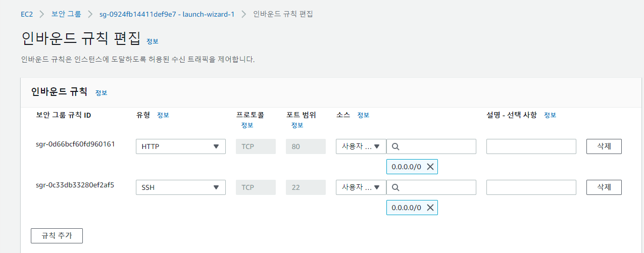Go to EC2 in breadcrumb

click(27, 14)
